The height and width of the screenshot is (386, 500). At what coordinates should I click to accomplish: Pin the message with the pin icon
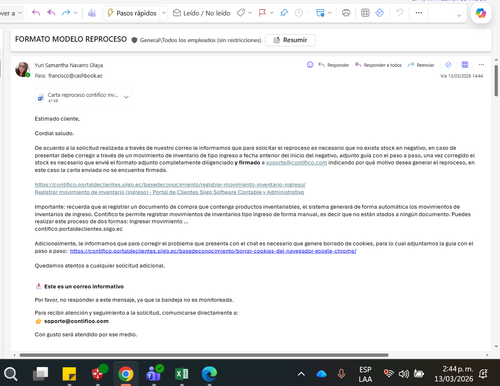pyautogui.click(x=284, y=13)
